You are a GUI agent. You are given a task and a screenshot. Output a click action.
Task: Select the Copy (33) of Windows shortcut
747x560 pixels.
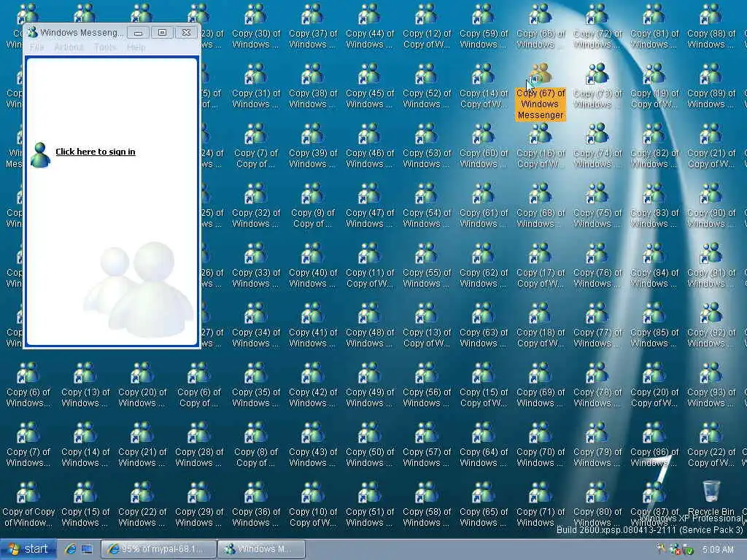click(256, 265)
